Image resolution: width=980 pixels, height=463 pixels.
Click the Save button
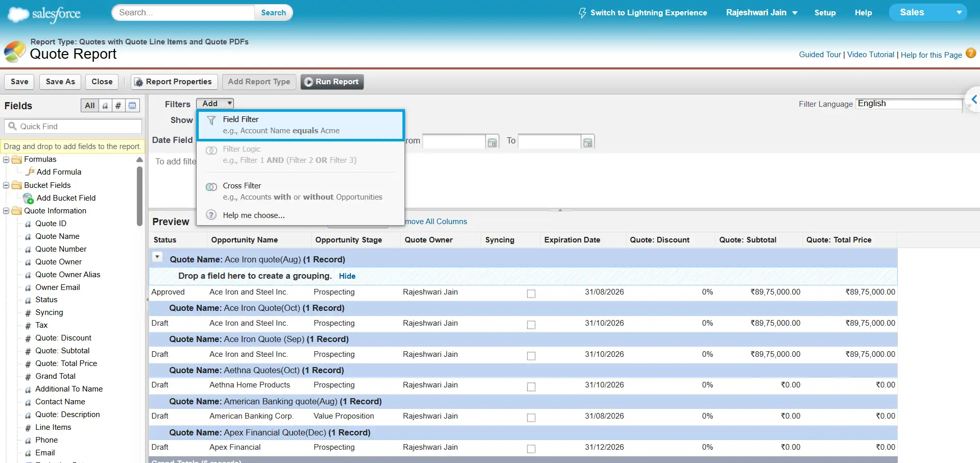coord(19,82)
